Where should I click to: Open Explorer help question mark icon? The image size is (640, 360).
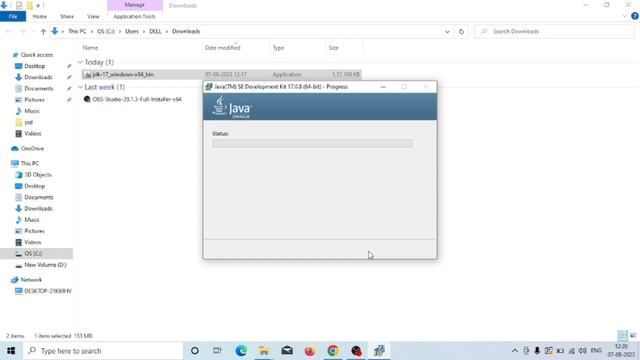tap(635, 16)
